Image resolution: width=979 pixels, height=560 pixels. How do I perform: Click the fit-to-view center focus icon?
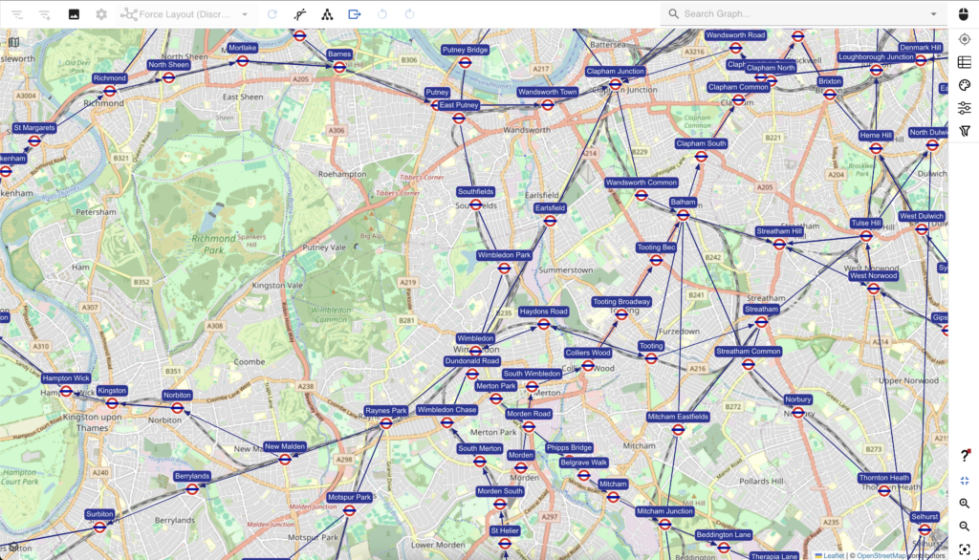(x=965, y=549)
